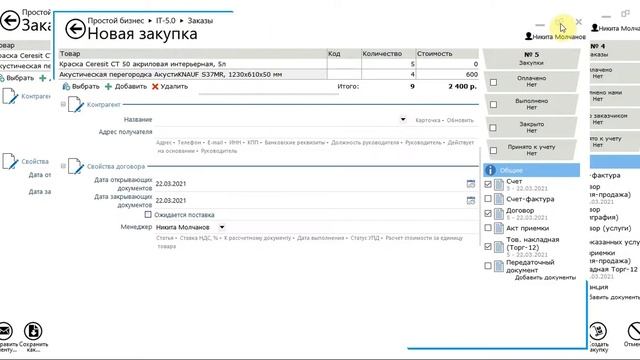The width and height of the screenshot is (640, 360).
Task: Click the Отмена icon in the background window
Action: pos(634,331)
